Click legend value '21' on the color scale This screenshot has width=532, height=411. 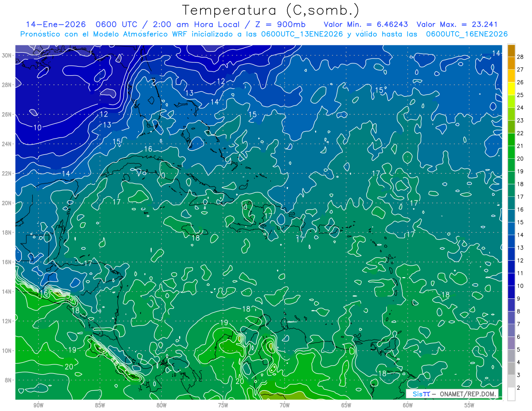coord(520,145)
